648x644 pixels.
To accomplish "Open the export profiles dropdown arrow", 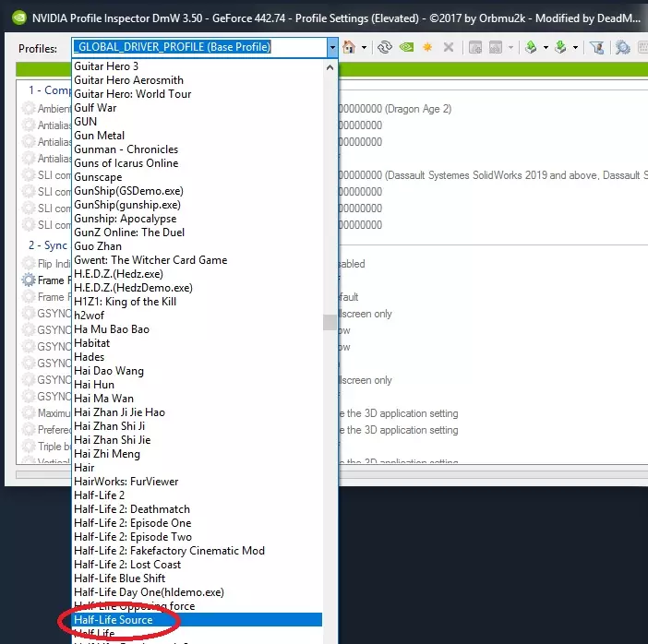I will pyautogui.click(x=546, y=47).
